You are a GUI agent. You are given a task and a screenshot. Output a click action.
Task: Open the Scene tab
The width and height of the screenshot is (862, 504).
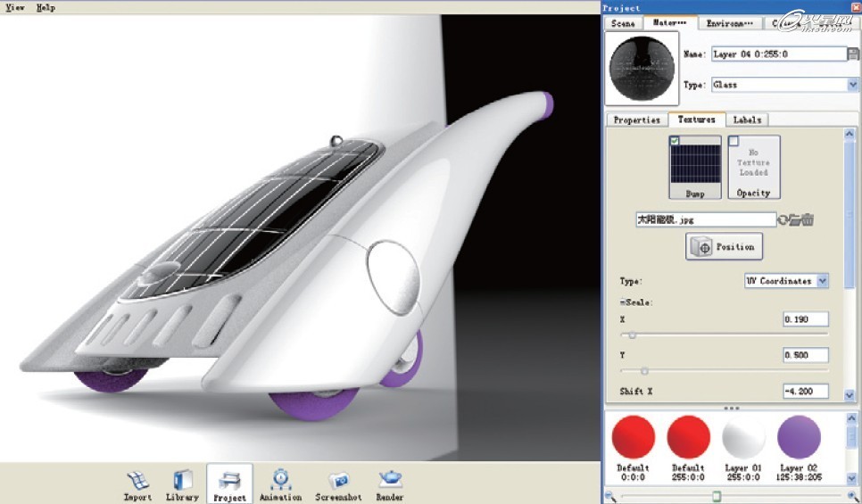coord(624,23)
